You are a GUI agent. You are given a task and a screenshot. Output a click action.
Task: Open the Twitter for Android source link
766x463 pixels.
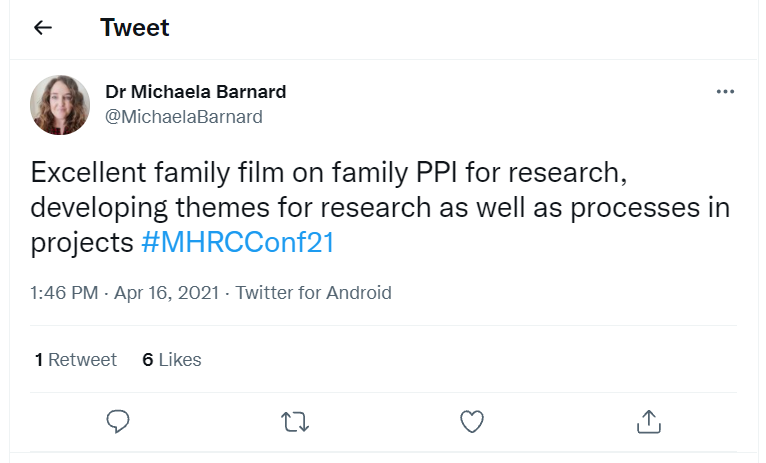(314, 293)
